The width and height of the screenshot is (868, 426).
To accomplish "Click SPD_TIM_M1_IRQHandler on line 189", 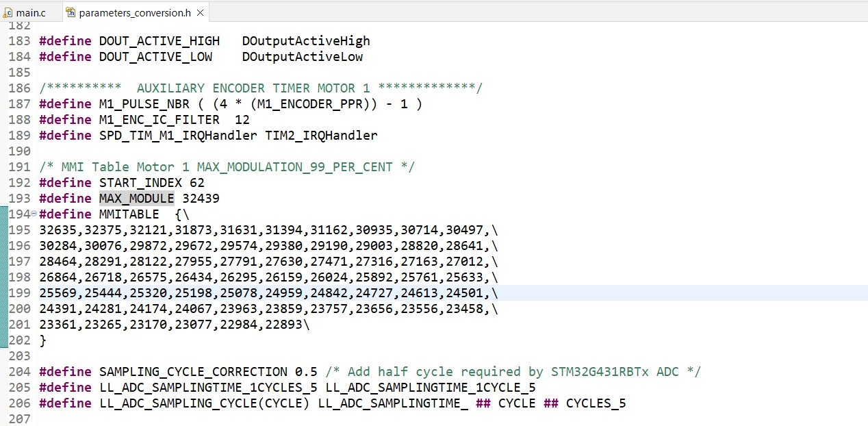I will [x=179, y=135].
